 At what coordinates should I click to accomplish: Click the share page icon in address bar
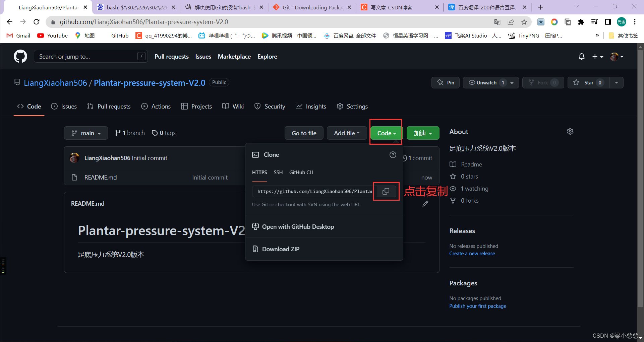[x=511, y=22]
